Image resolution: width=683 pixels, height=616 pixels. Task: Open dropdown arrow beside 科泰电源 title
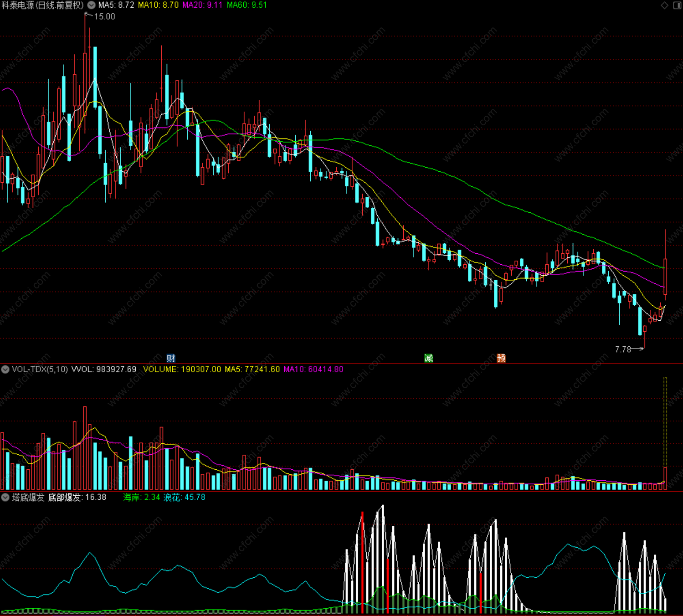(92, 5)
